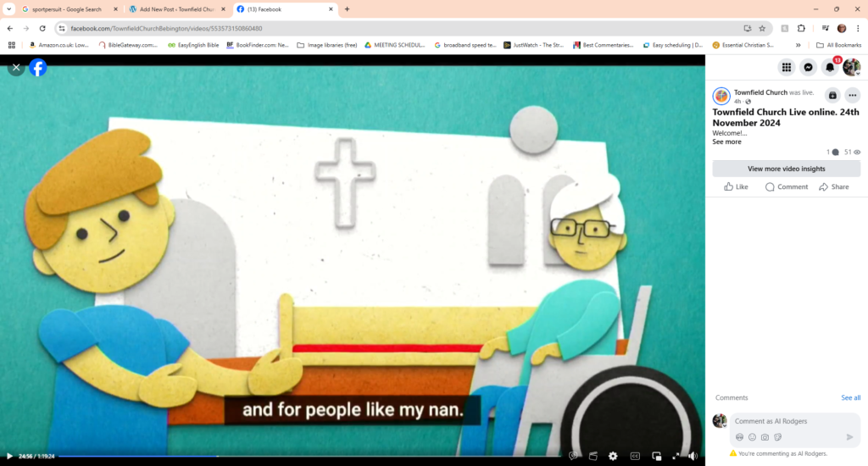Viewport: 868px width, 466px height.
Task: Seek on the video progress bar
Action: point(309,456)
